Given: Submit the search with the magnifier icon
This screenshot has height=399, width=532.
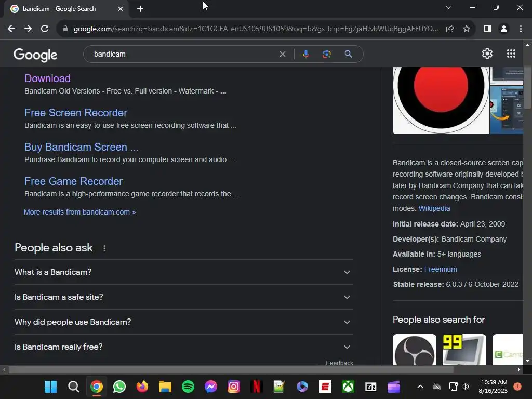Looking at the screenshot, I should (x=348, y=54).
